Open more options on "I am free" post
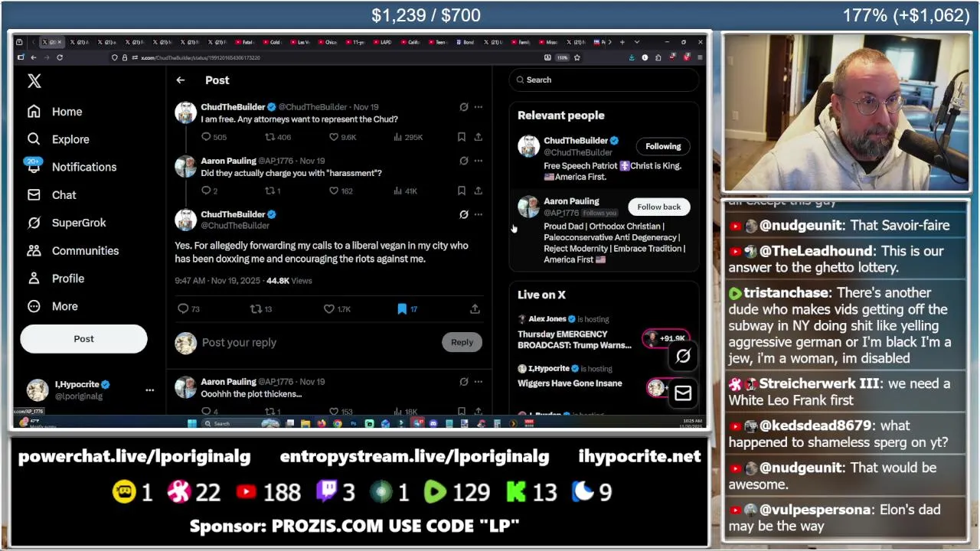Viewport: 980px width, 551px height. 479,107
